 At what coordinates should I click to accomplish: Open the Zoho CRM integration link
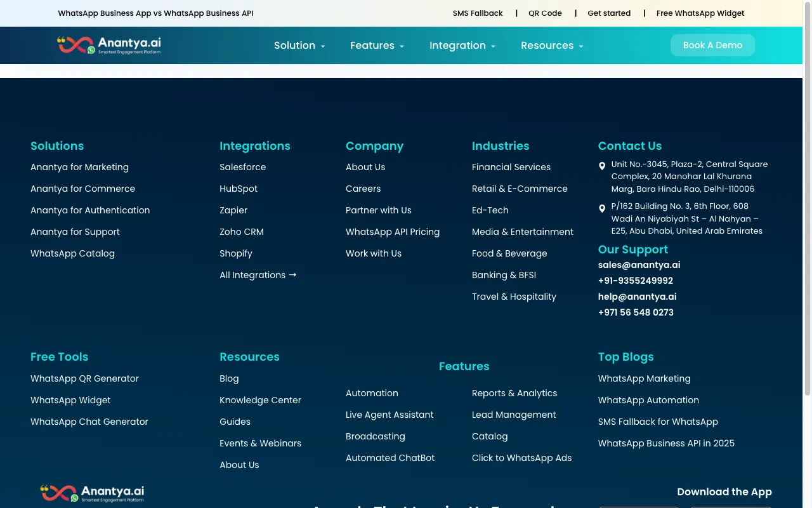click(x=241, y=232)
